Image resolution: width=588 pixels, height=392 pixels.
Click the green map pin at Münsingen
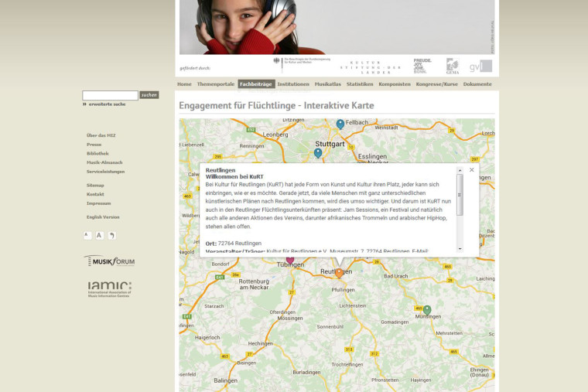pos(427,310)
